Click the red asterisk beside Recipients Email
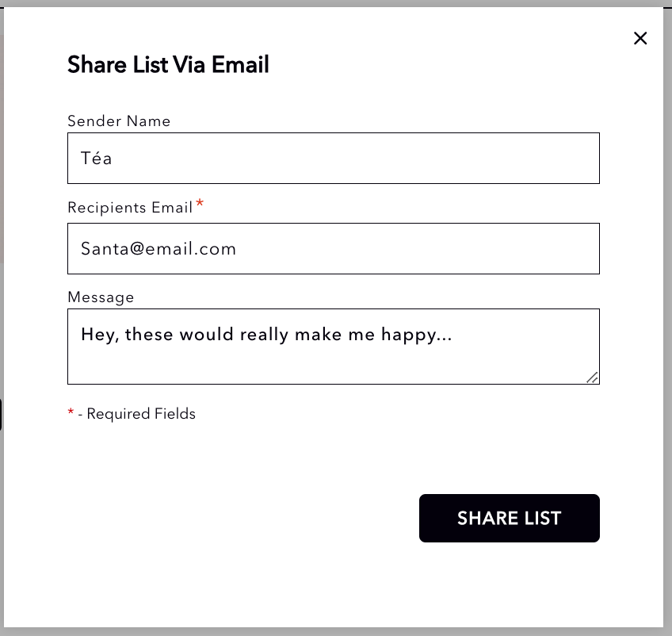The image size is (672, 636). pyautogui.click(x=200, y=205)
